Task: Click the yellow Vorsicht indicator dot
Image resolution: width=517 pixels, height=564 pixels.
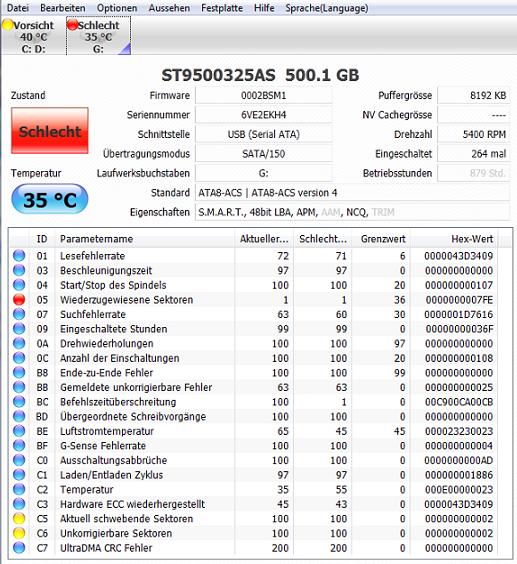Action: coord(8,25)
